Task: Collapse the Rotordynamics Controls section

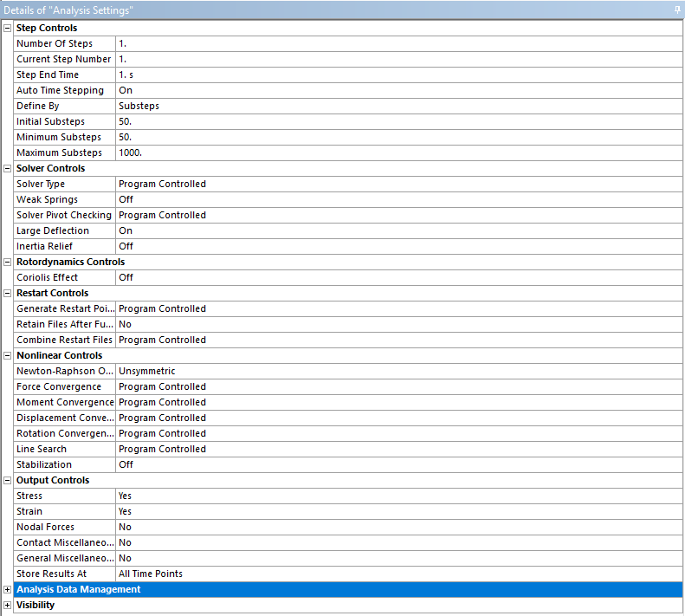Action: coord(8,262)
